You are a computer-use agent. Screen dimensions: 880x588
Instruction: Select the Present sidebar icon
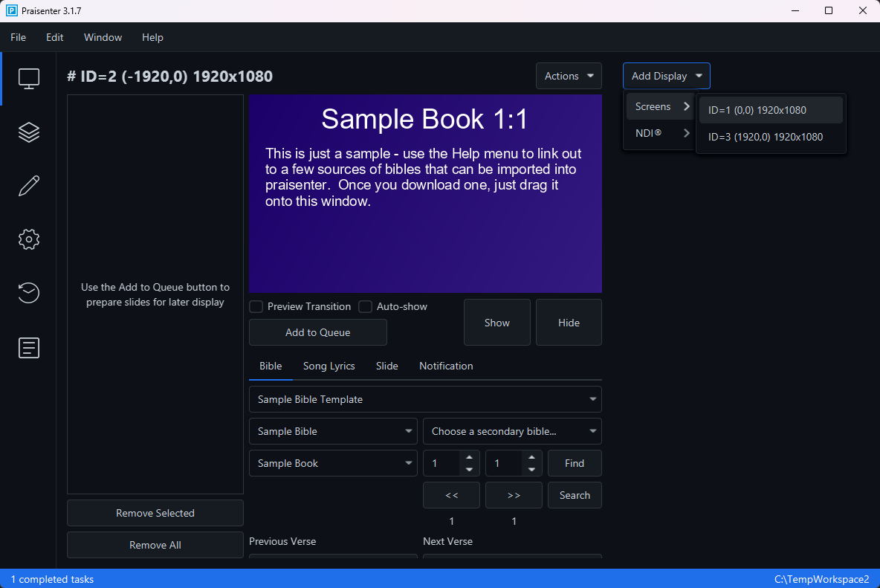tap(28, 78)
